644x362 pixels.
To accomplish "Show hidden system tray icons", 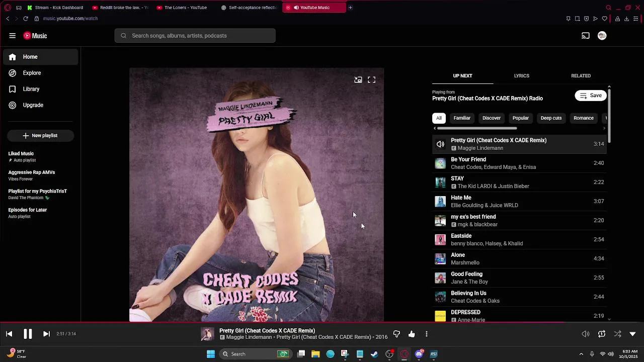I will 581,354.
